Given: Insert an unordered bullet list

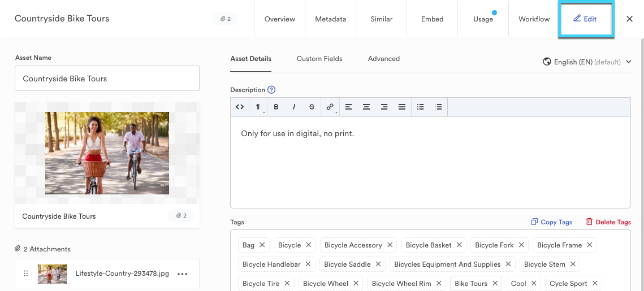Looking at the screenshot, I should click(x=420, y=107).
